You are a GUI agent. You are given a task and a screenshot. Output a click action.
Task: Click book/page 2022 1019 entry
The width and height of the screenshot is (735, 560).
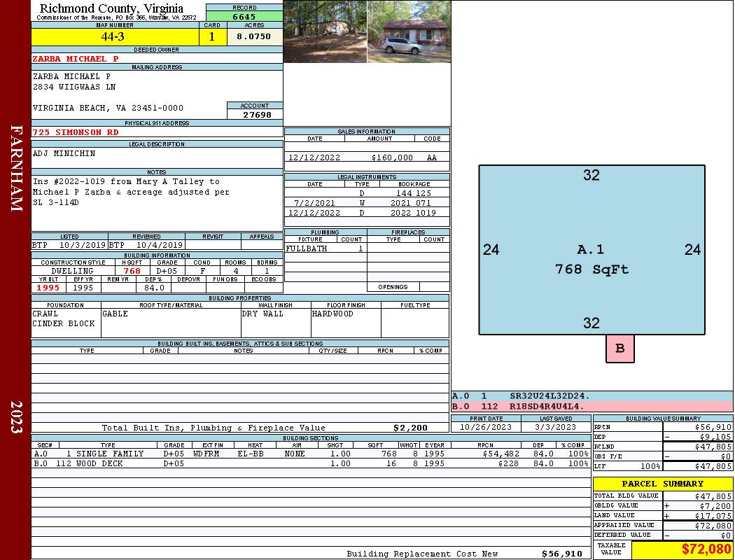point(413,213)
